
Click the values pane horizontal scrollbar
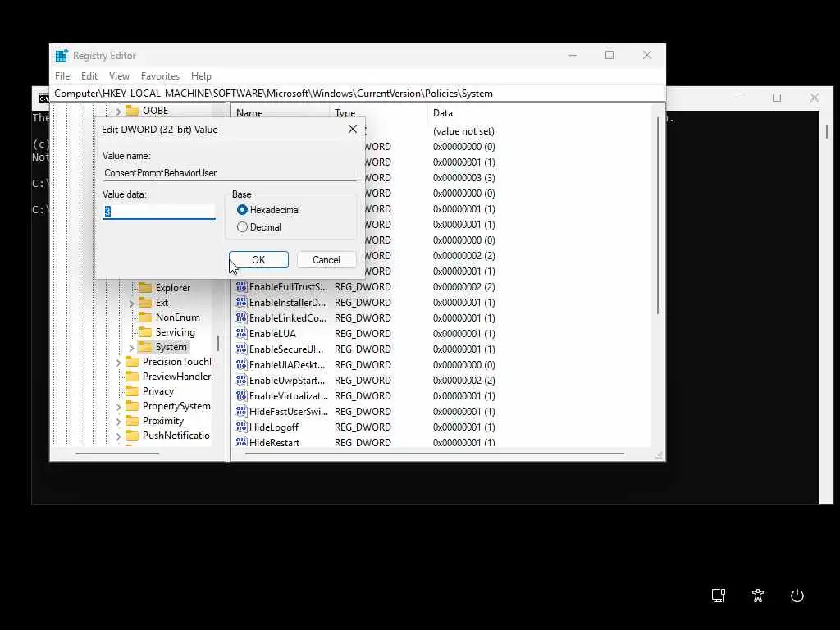435,454
